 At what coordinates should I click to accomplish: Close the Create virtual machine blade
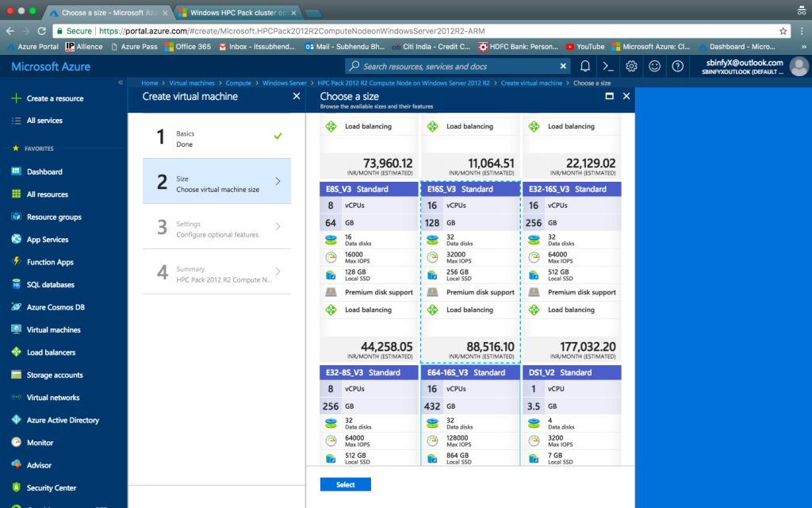[x=297, y=96]
